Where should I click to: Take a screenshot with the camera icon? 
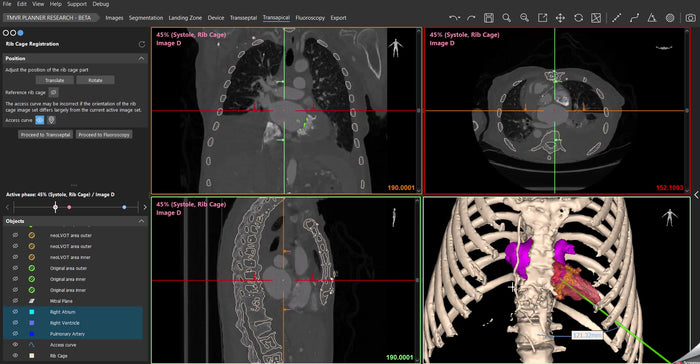[x=690, y=18]
